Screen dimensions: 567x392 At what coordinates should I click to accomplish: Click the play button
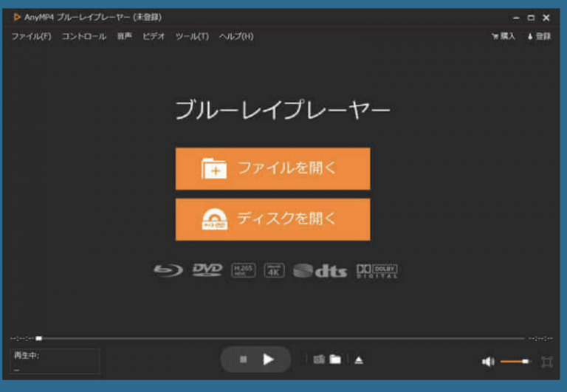[268, 360]
